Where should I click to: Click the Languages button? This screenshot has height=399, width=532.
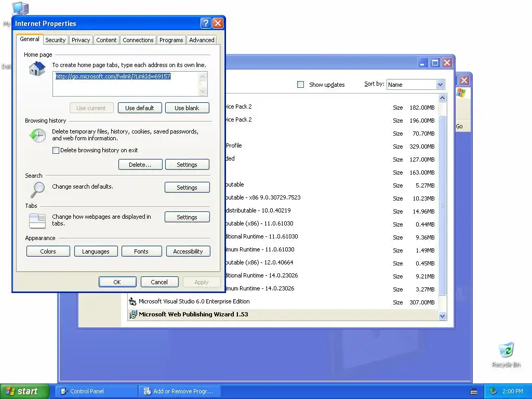96,251
